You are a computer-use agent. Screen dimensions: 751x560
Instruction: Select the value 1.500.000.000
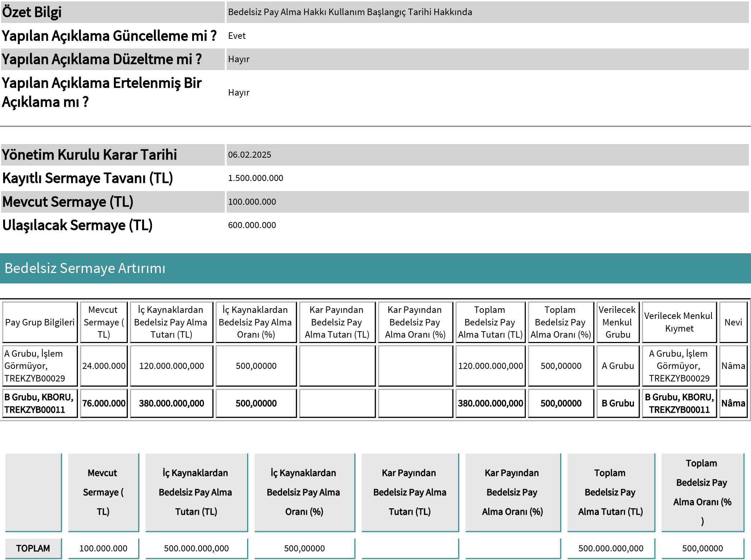pos(256,178)
